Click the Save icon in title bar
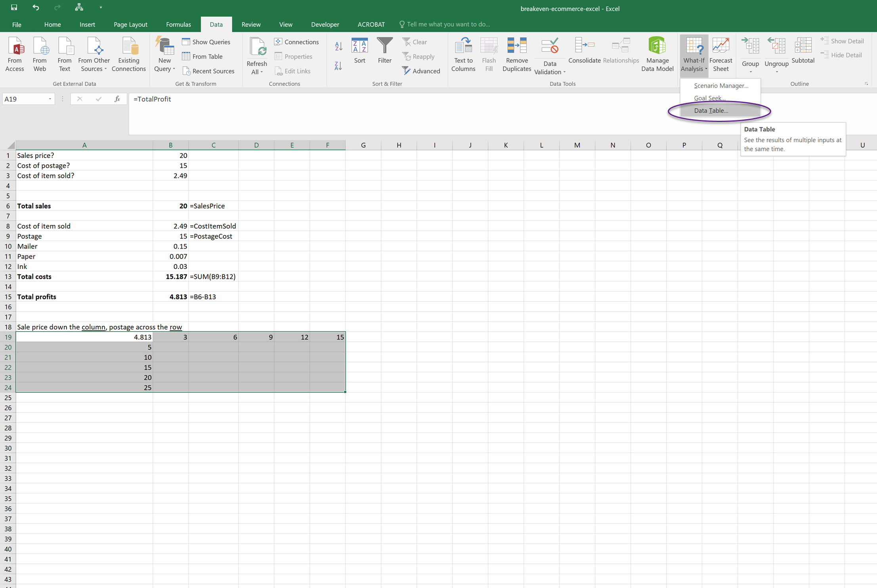Viewport: 877px width, 588px height. 14,7
